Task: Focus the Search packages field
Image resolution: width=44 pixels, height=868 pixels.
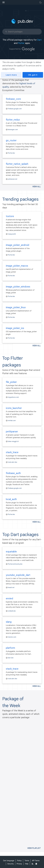Action: tap(22, 32)
